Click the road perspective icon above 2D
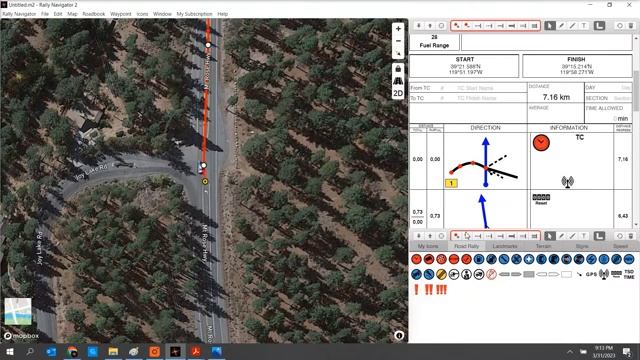Image resolution: width=640 pixels, height=360 pixels. [x=398, y=81]
